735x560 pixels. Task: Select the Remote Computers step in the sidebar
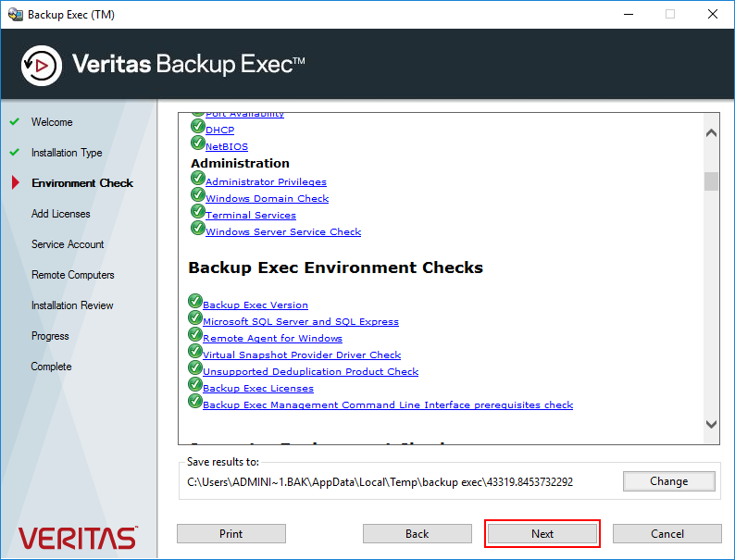(72, 275)
